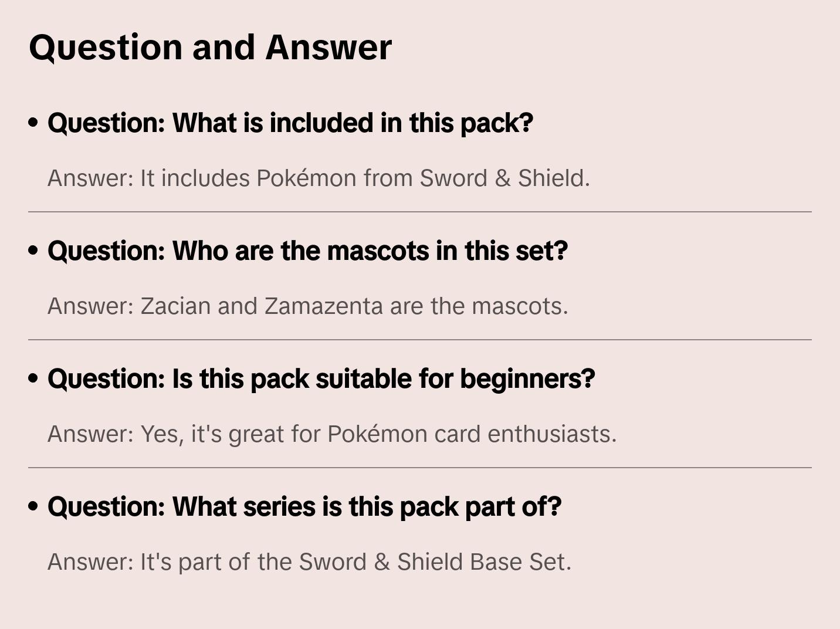Viewport: 840px width, 629px height.
Task: Click the divider line below the mascots answer
Action: (x=420, y=340)
